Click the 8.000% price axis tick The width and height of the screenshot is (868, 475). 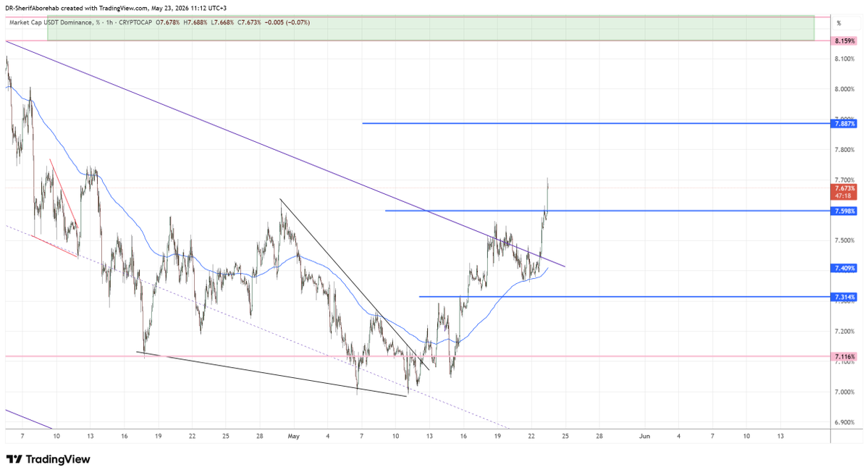click(845, 89)
